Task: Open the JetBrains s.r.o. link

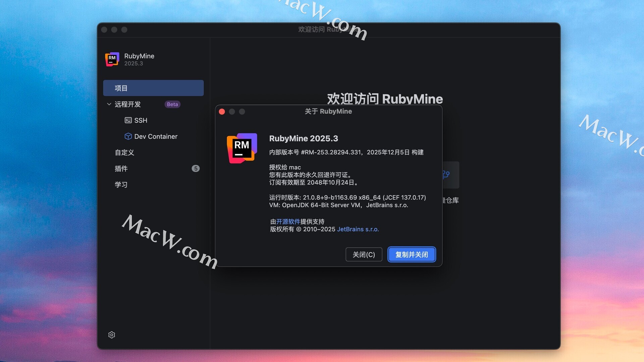Action: 358,229
